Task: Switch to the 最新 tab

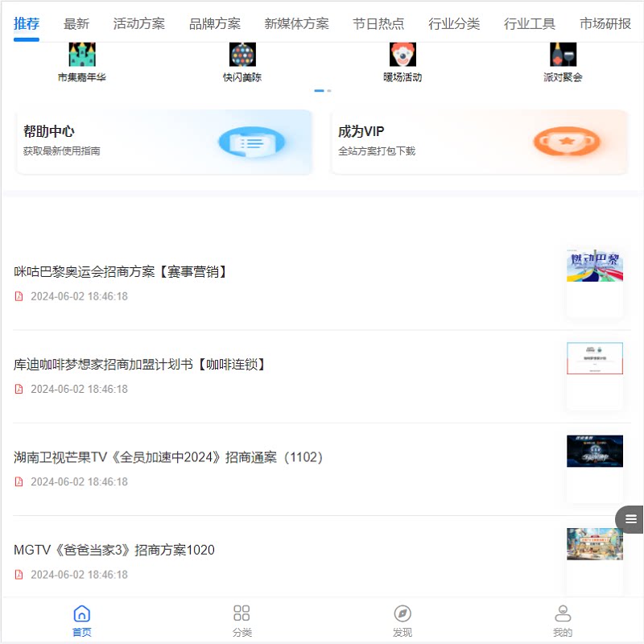Action: click(76, 24)
